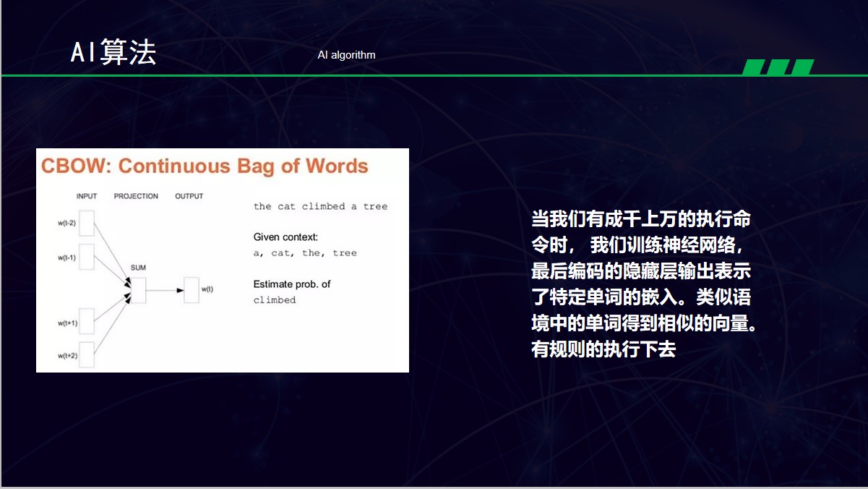Click the INPUT column label
This screenshot has height=489, width=868.
87,196
